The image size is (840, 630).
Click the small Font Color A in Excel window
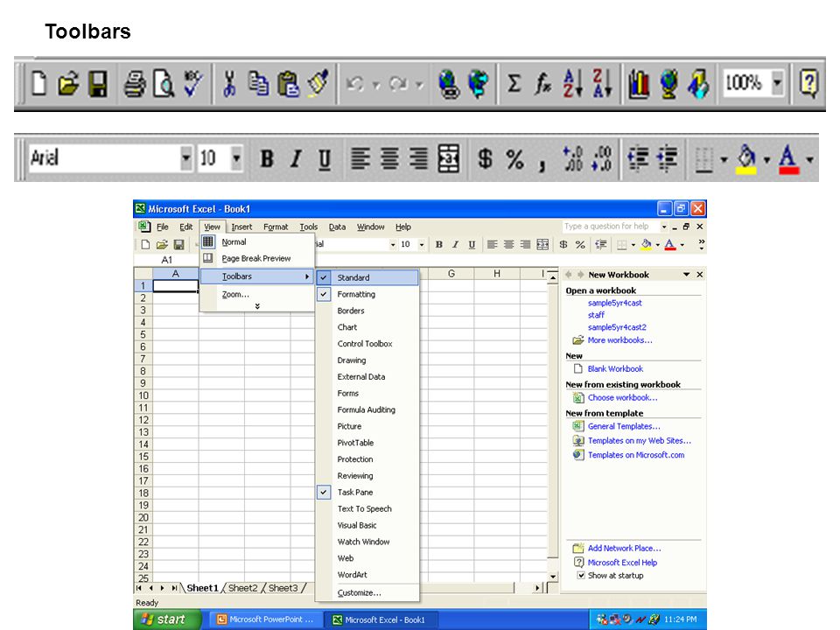click(x=669, y=245)
